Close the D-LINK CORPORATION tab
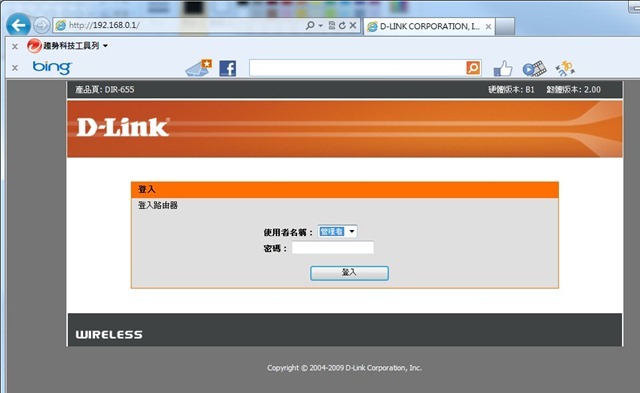The width and height of the screenshot is (640, 393). click(x=488, y=27)
